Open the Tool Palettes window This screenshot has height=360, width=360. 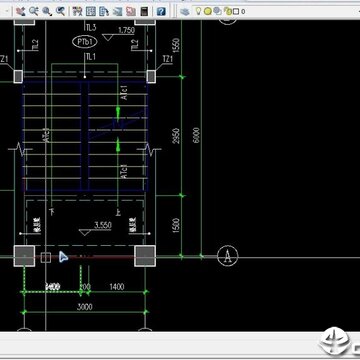pyautogui.click(x=104, y=11)
